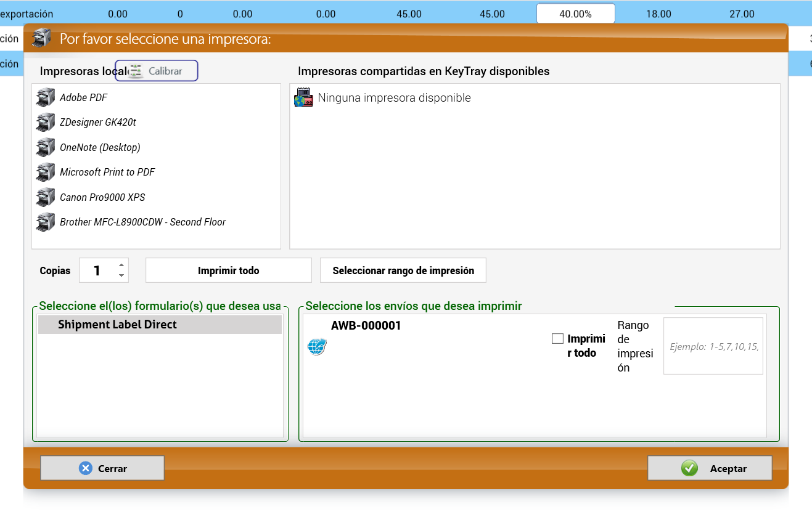Viewport: 812px width, 512px height.
Task: Choose 'OneNote (Desktop)' in the printer list
Action: click(x=100, y=147)
